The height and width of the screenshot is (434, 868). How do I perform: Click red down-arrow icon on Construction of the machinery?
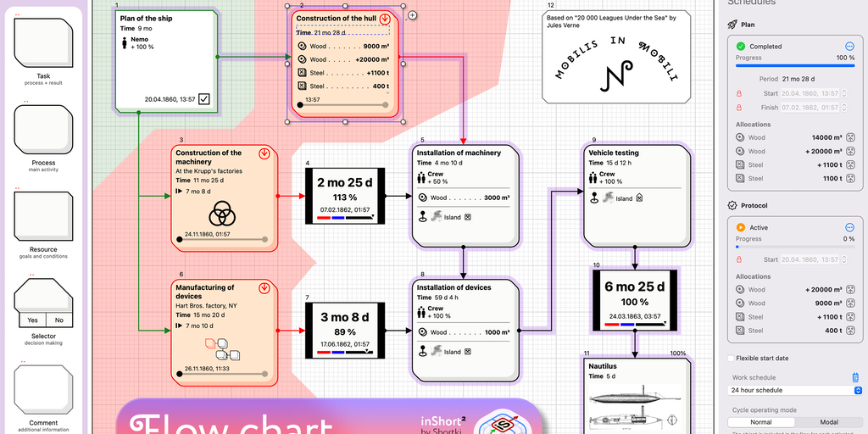264,154
